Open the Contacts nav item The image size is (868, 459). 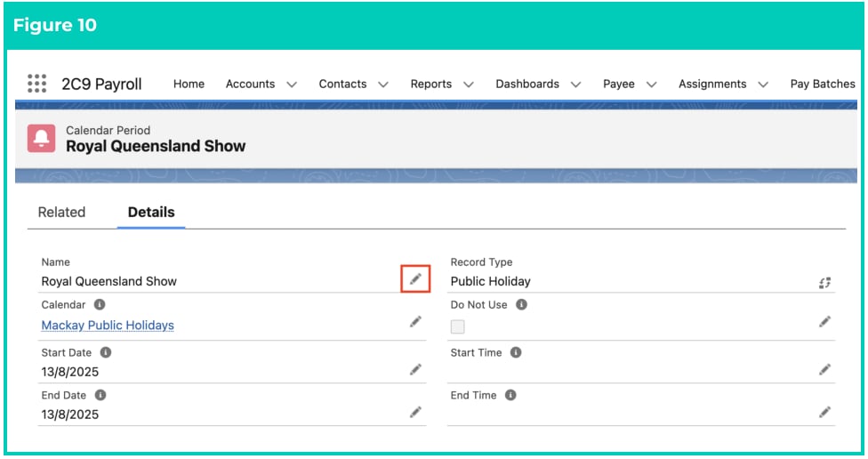[342, 84]
